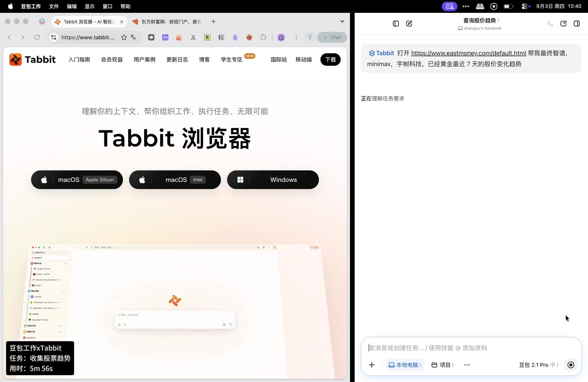
Task: Click the Notion extension icon
Action: pyautogui.click(x=221, y=37)
